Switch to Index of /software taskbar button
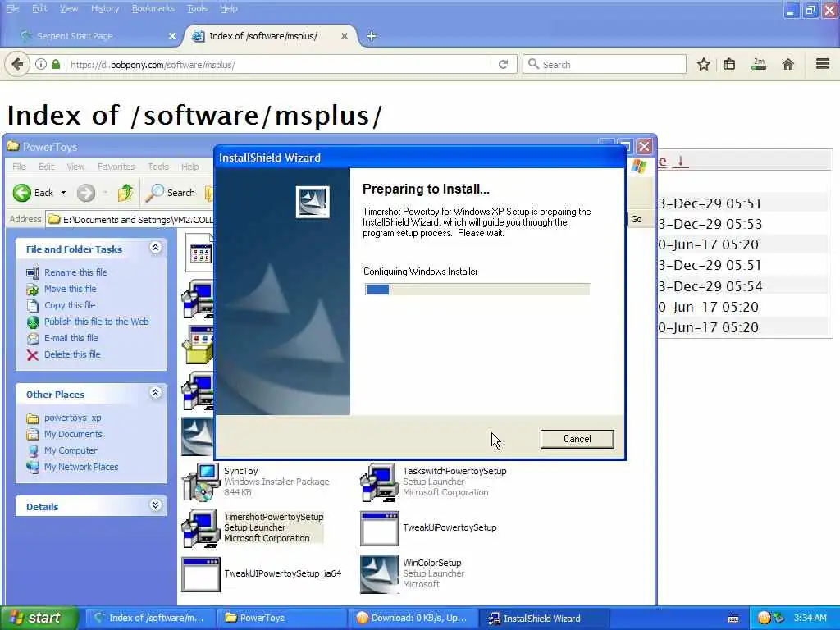 point(150,619)
